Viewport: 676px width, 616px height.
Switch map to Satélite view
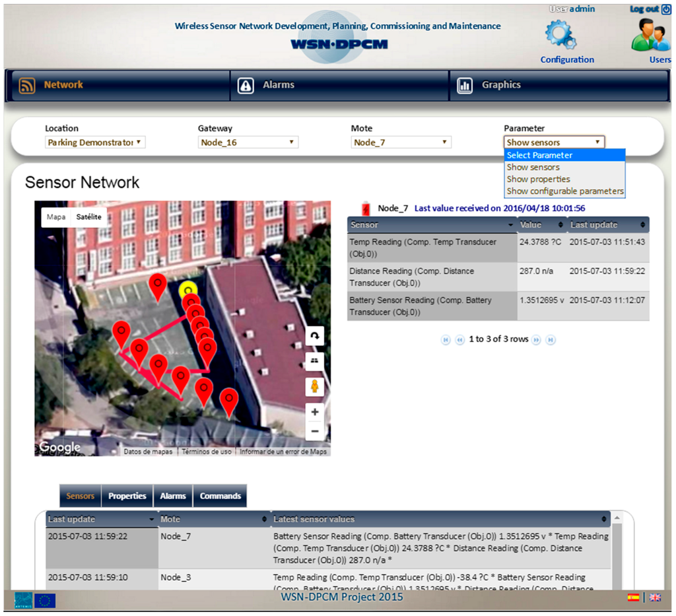click(88, 217)
